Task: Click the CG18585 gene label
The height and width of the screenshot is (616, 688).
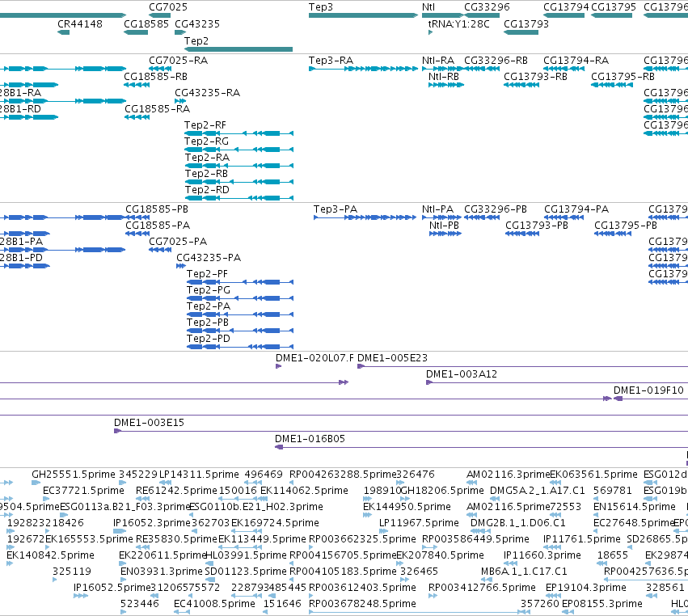Action: pos(146,23)
